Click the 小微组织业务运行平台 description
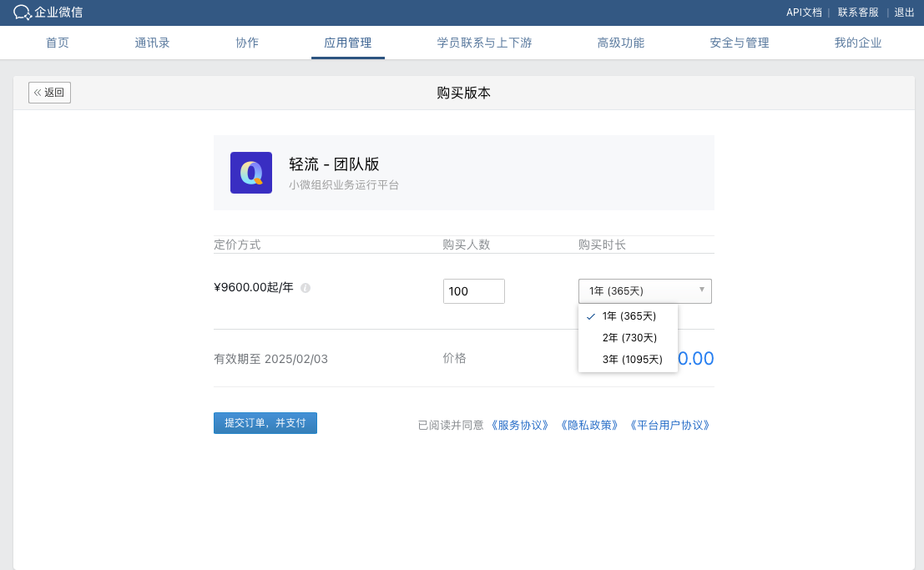 [x=344, y=185]
